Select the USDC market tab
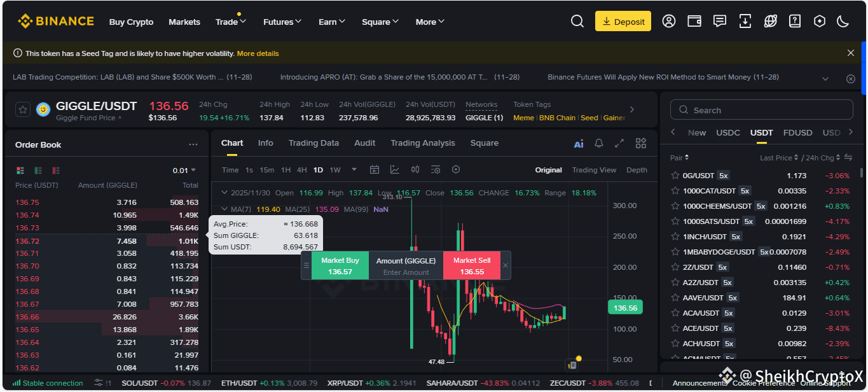 [728, 132]
